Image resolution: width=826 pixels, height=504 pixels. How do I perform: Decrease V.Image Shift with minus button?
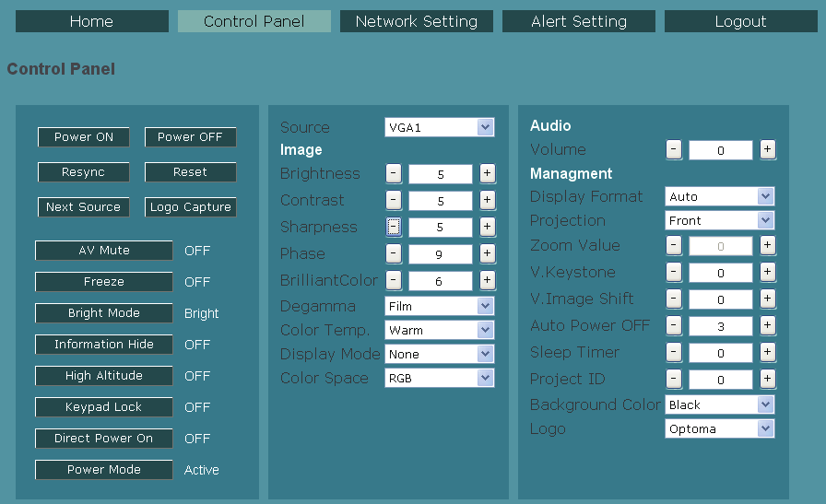click(674, 299)
